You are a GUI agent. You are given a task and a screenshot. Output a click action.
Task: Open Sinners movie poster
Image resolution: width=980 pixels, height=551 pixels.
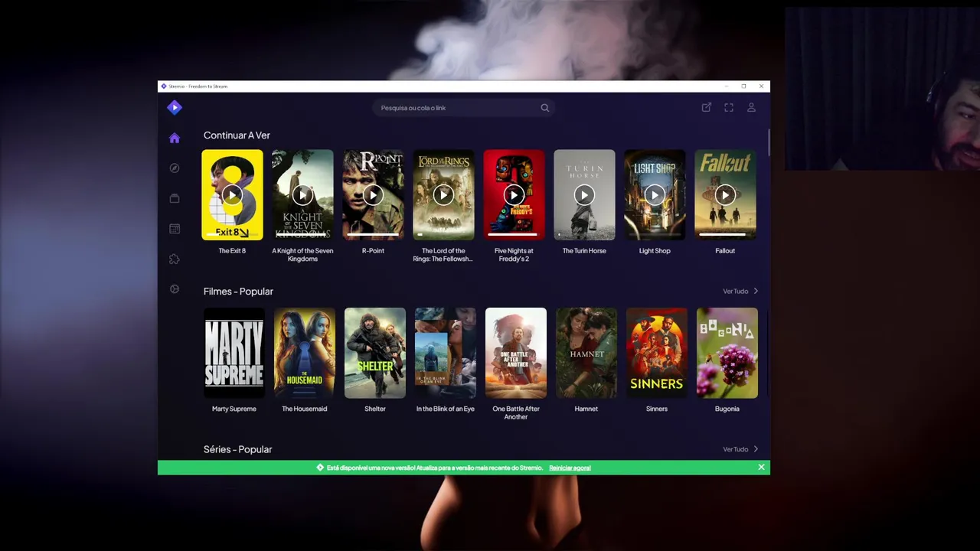[x=657, y=353]
